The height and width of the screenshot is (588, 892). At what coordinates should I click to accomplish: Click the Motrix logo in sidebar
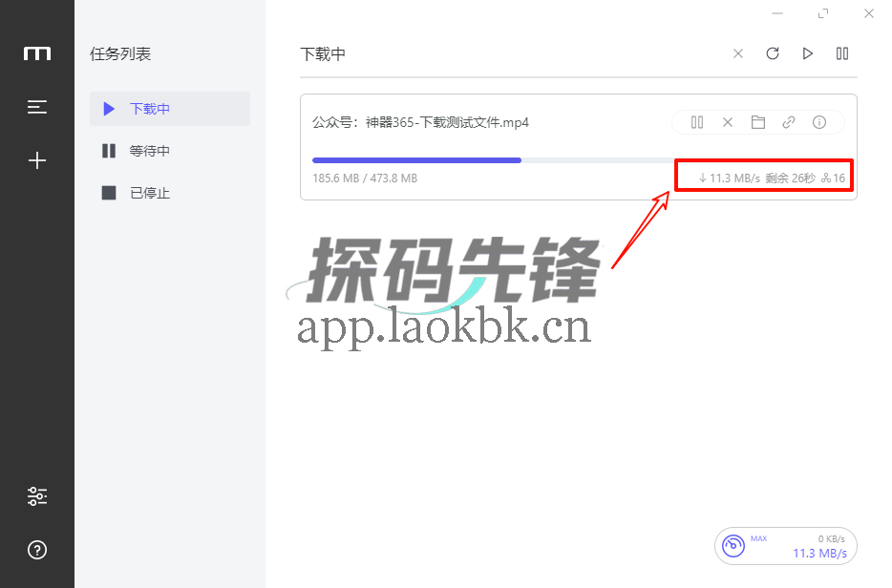(x=37, y=53)
